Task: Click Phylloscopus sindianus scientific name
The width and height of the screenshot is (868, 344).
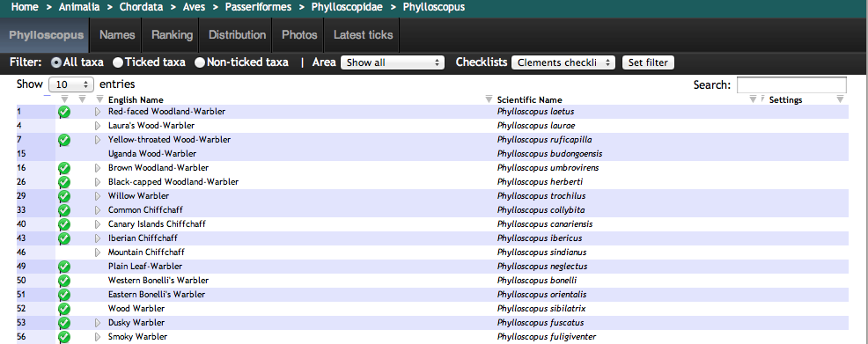Action: 542,253
